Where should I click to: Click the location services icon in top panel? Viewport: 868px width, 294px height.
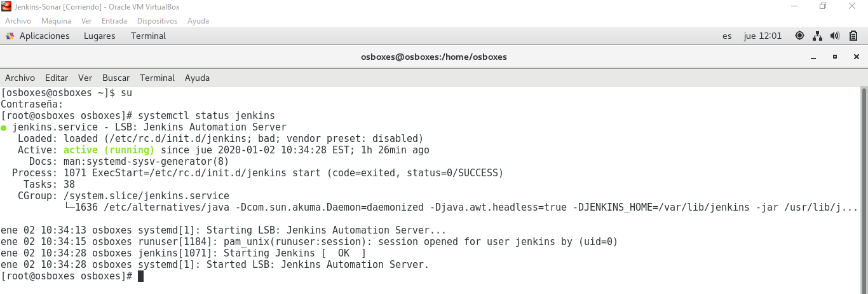tap(799, 36)
